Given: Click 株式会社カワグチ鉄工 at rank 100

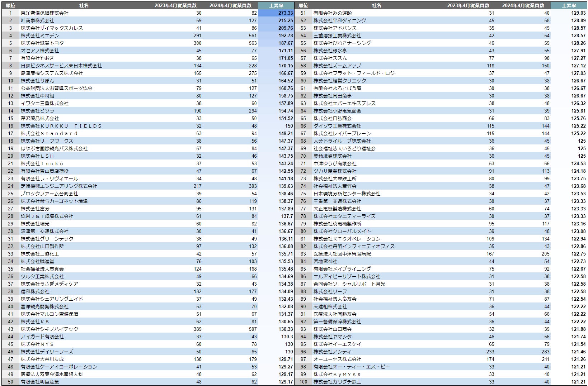Looking at the screenshot, I should coord(337,382).
